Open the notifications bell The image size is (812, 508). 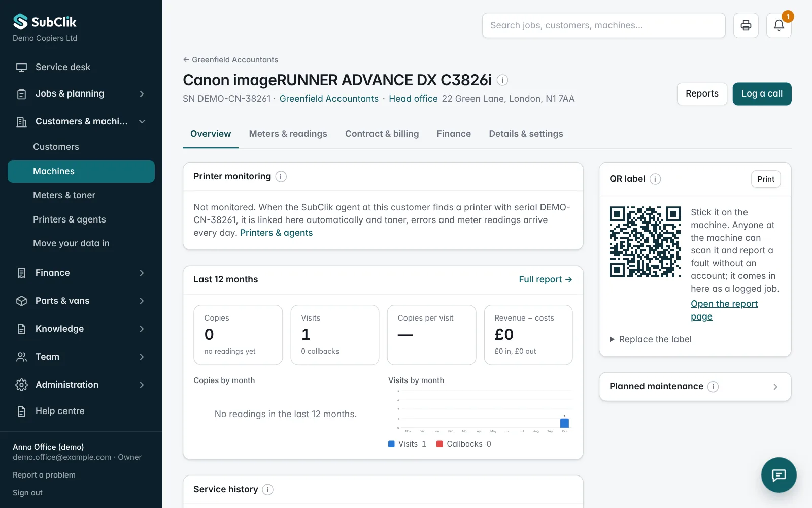click(x=779, y=25)
